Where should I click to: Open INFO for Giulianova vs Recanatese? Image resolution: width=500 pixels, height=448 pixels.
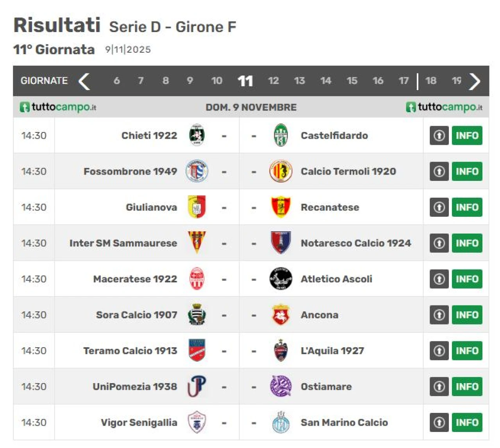467,207
